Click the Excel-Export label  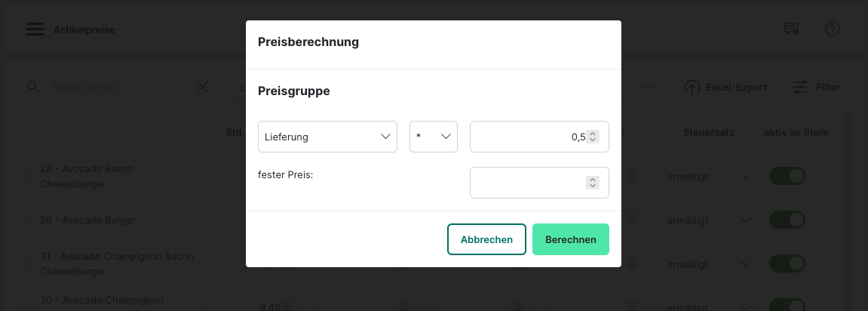736,87
